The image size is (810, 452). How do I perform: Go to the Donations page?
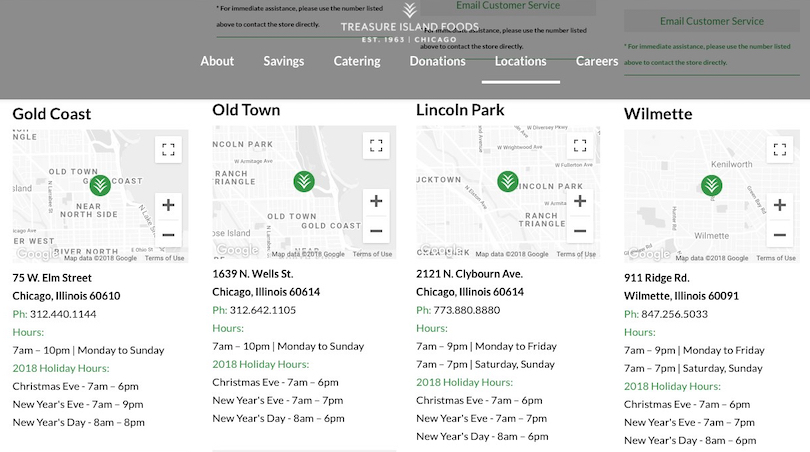(x=438, y=61)
